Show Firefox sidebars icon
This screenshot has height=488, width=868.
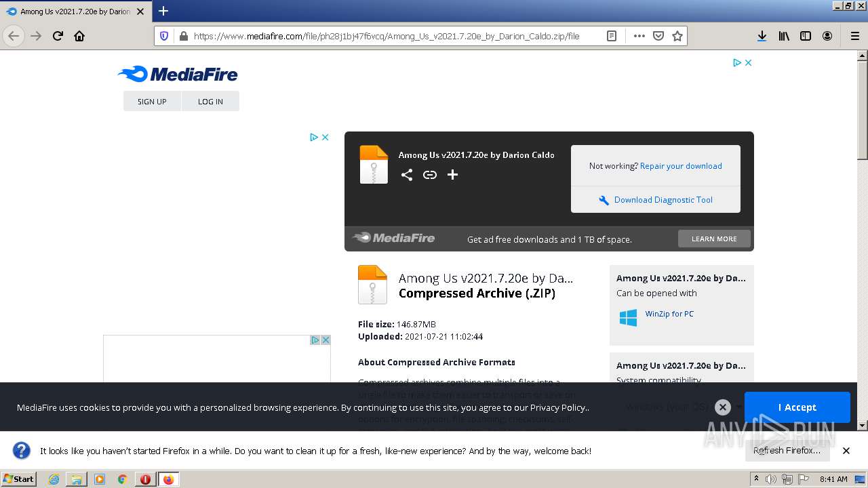[x=806, y=36]
